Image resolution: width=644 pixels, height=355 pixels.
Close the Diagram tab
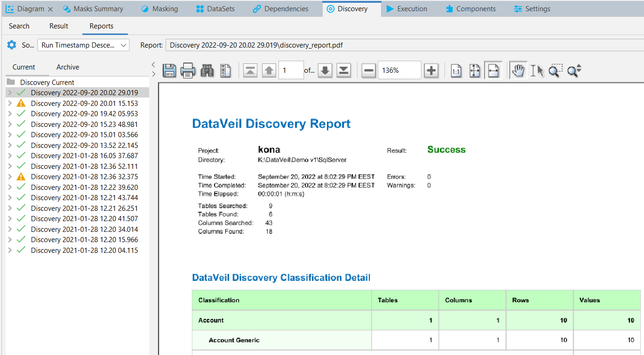coord(50,9)
